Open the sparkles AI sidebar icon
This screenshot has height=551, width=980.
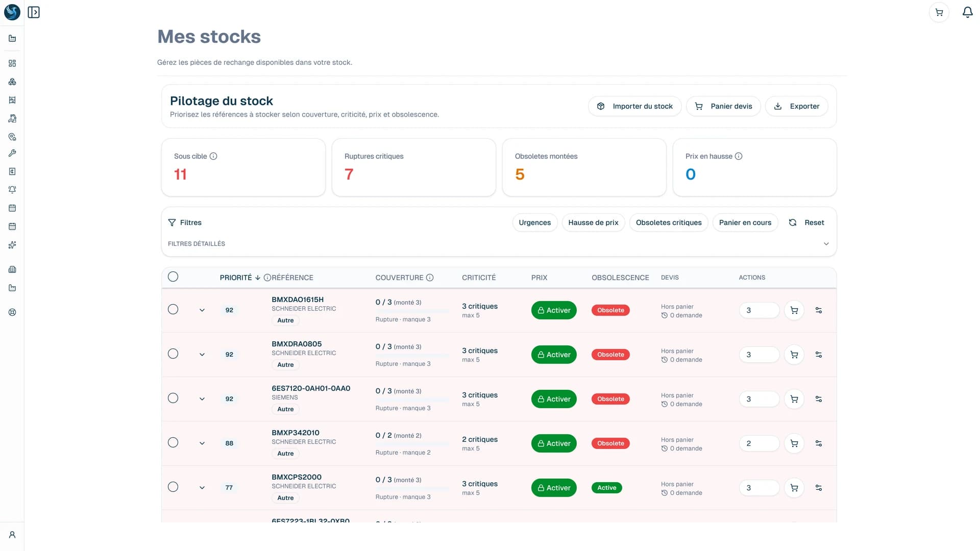(x=12, y=245)
